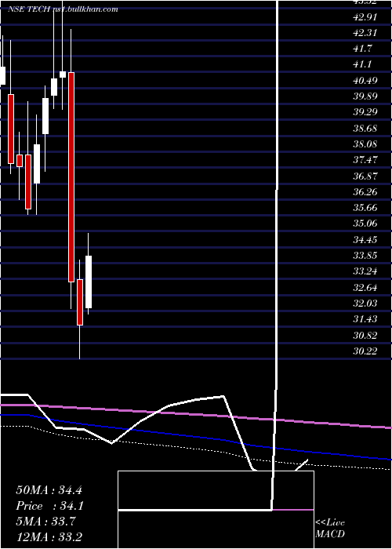Viewport: 392px width, 549px height.
Task: Click the 39.89 price axis label
Action: pyautogui.click(x=365, y=96)
